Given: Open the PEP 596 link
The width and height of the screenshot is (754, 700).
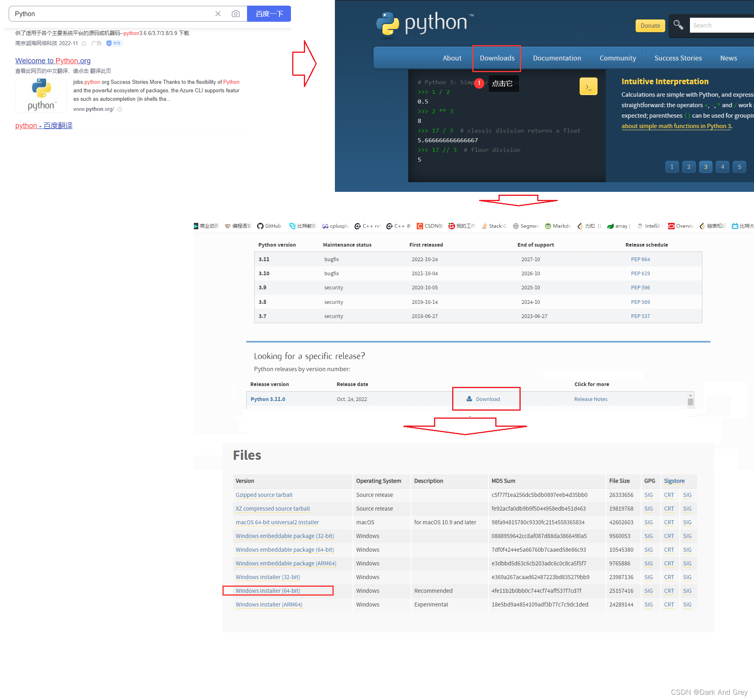Looking at the screenshot, I should [640, 288].
